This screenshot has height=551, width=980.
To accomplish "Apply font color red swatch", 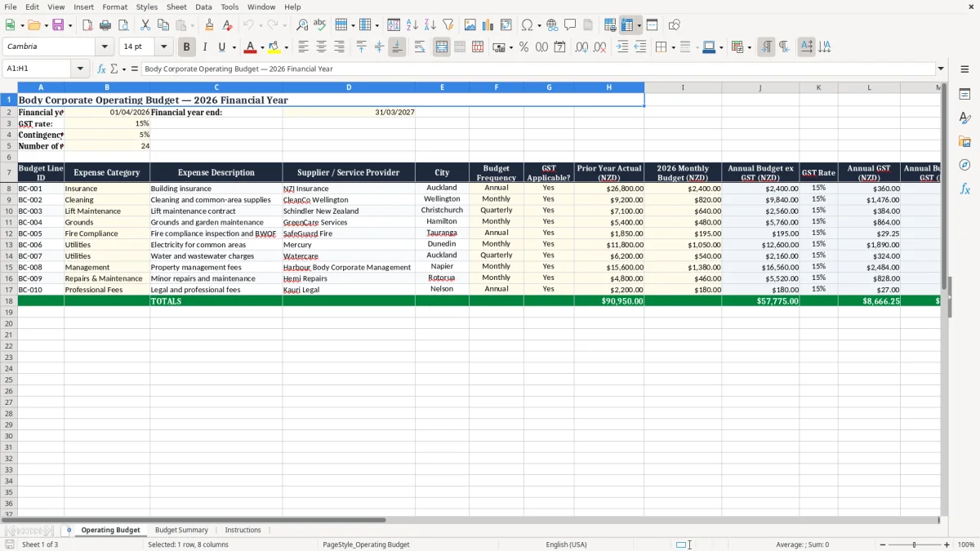I will 251,47.
